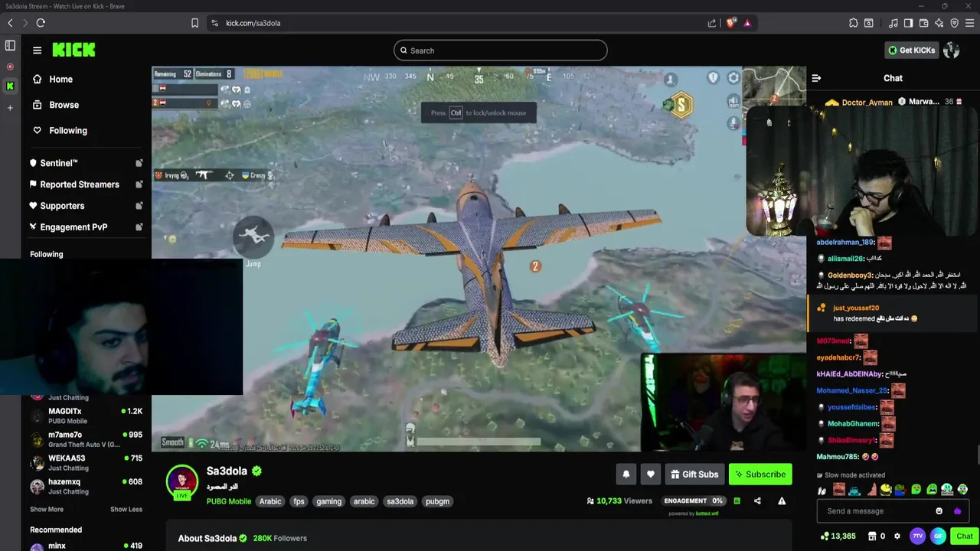Open the WEKAA53 channel in the following list

click(x=86, y=463)
